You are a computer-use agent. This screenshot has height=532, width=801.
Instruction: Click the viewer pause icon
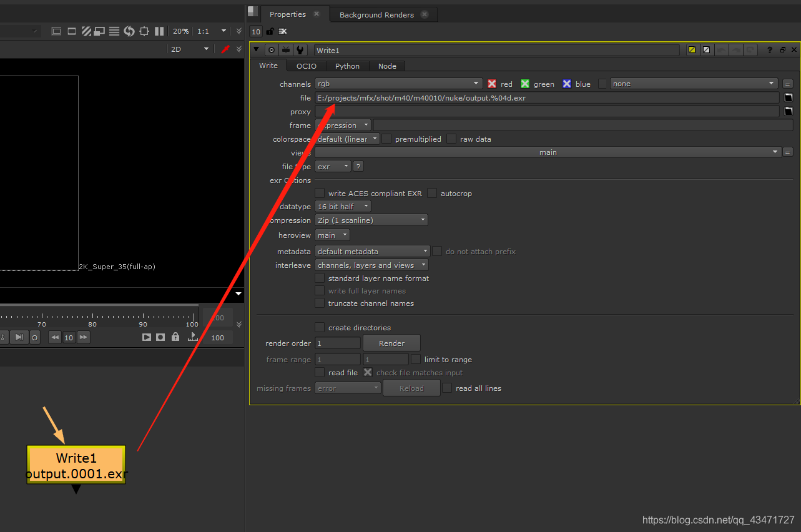tap(159, 31)
